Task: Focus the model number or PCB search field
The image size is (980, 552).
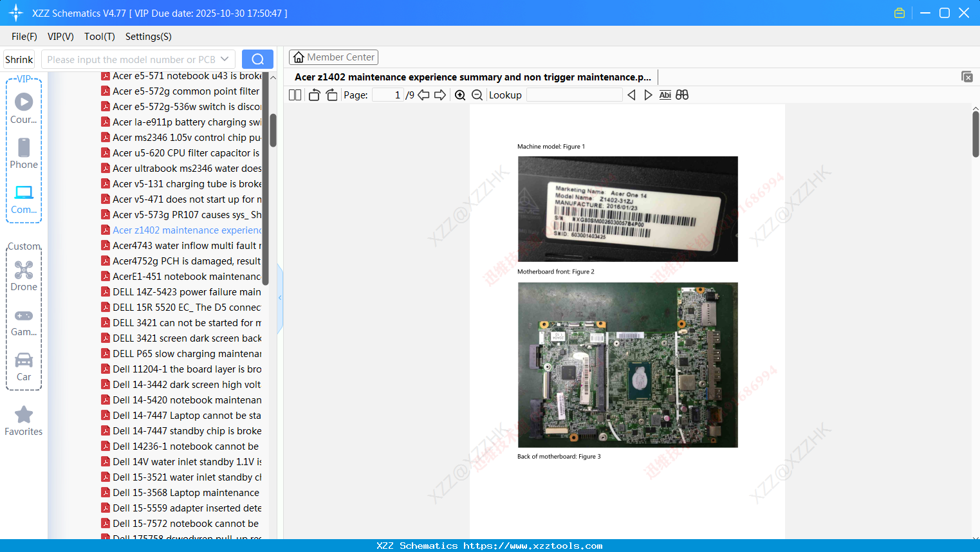Action: [131, 59]
